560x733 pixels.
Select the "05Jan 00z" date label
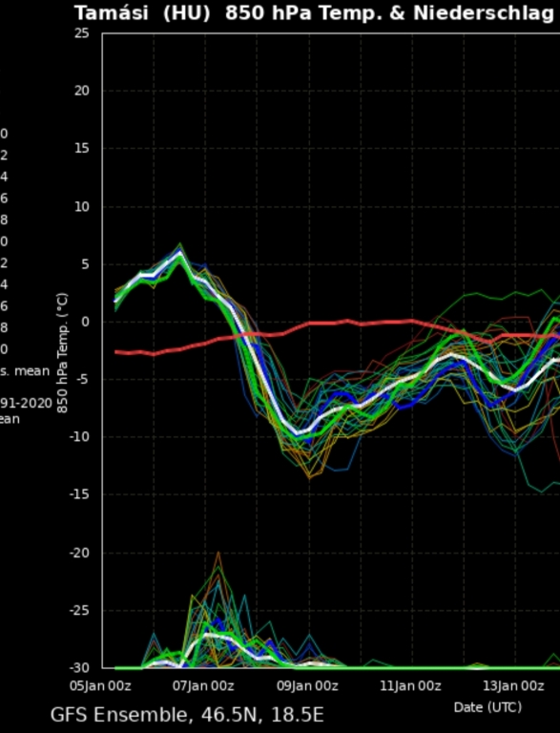click(x=100, y=686)
